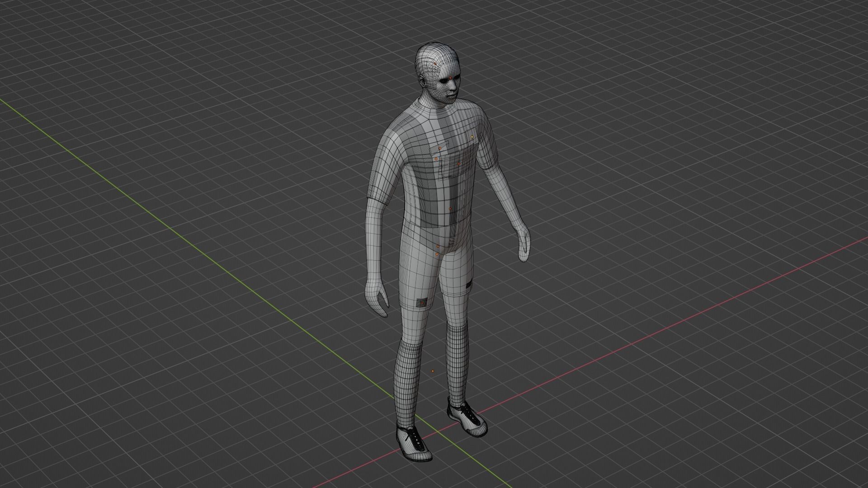Click the dark square patch on shorts leg

[x=421, y=303]
